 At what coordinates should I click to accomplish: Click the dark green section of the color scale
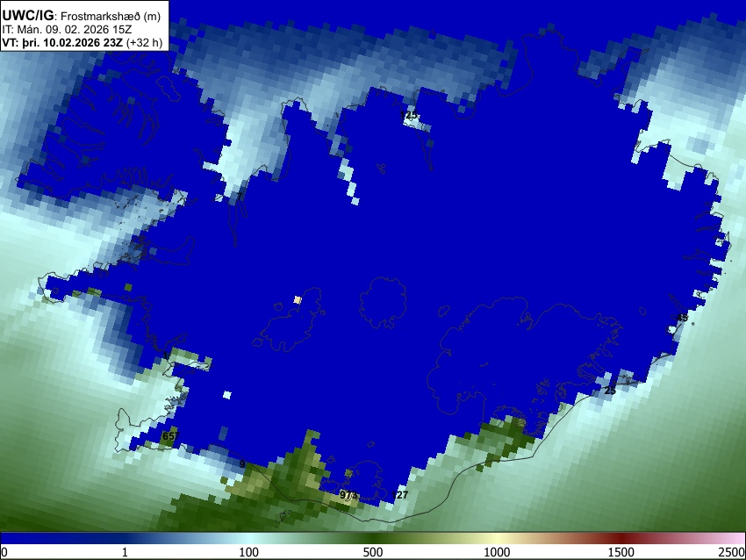(372, 538)
